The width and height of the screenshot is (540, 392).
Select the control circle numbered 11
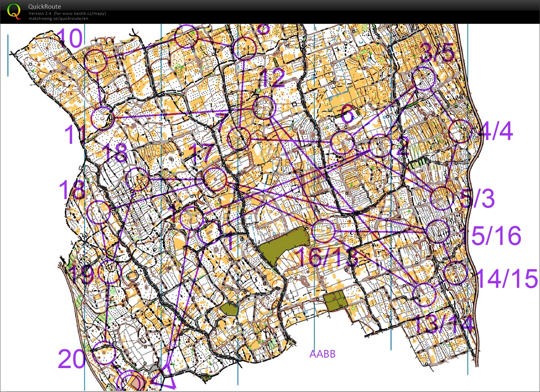[102, 118]
